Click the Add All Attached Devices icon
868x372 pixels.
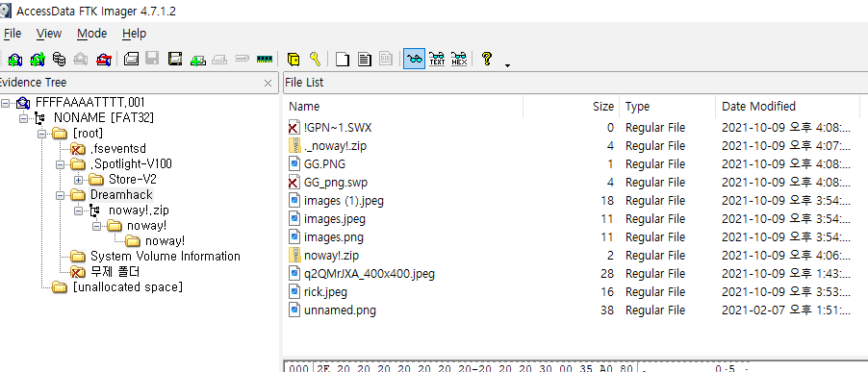coord(38,59)
